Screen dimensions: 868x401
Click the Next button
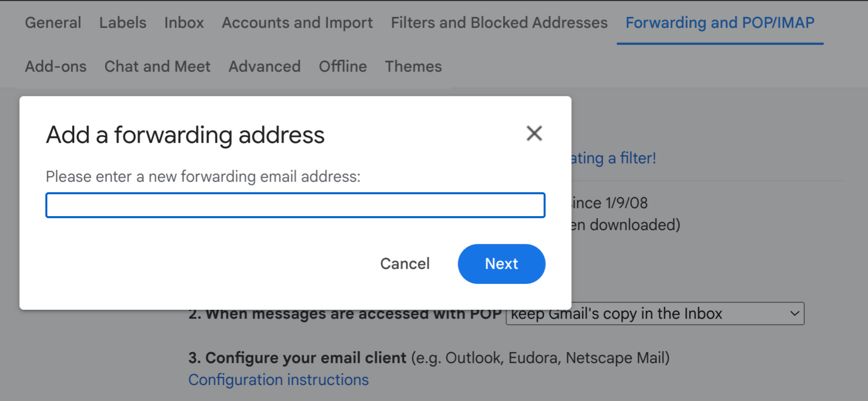pyautogui.click(x=501, y=264)
